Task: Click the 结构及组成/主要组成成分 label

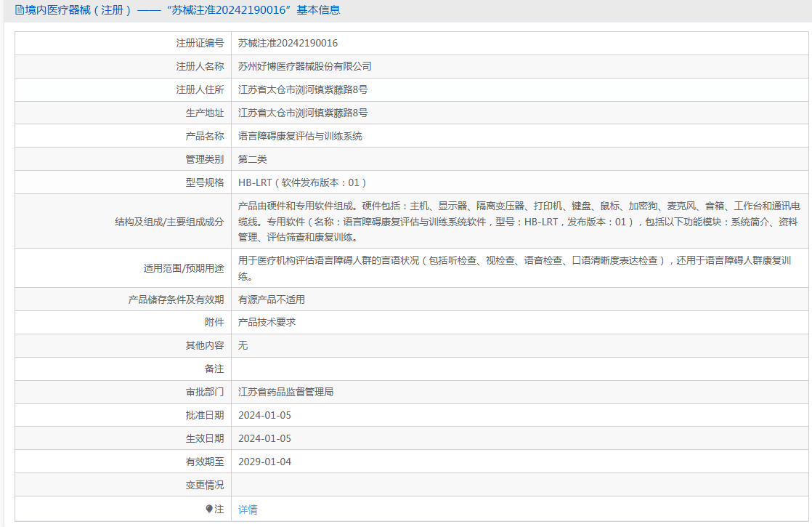Action: coord(169,222)
